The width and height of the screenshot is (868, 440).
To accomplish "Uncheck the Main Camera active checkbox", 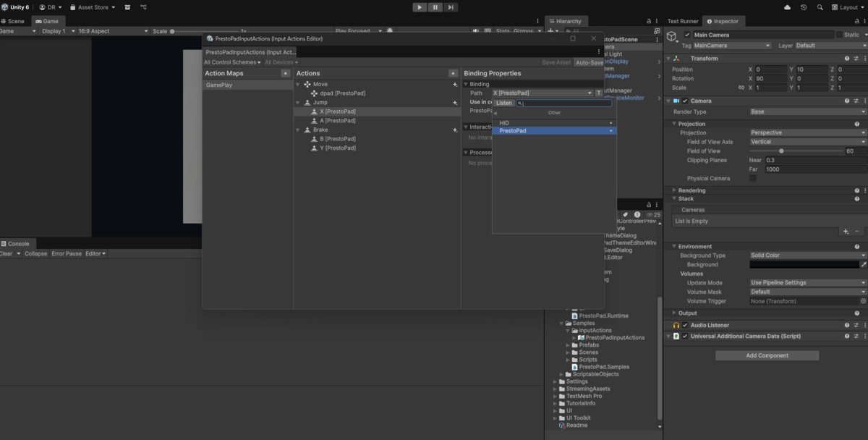I will pos(686,35).
